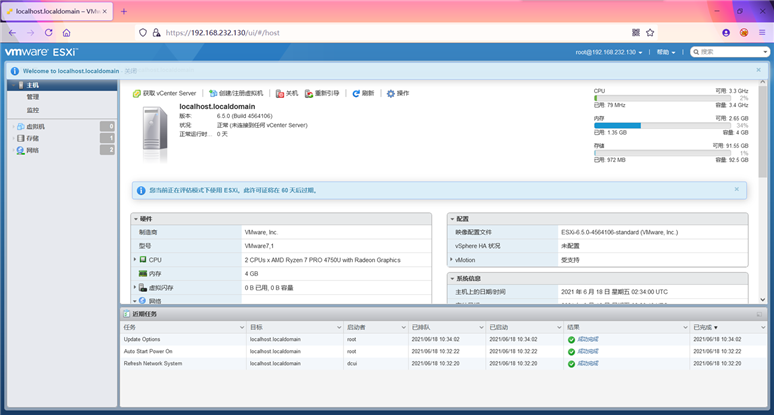Screen dimensions: 774x415
Task: Open 启动者 column header dropdown
Action: 403,327
